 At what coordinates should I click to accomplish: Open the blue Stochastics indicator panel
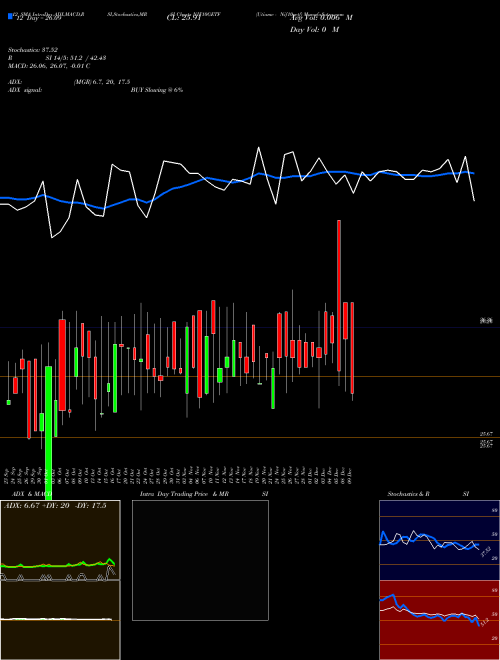point(439,540)
